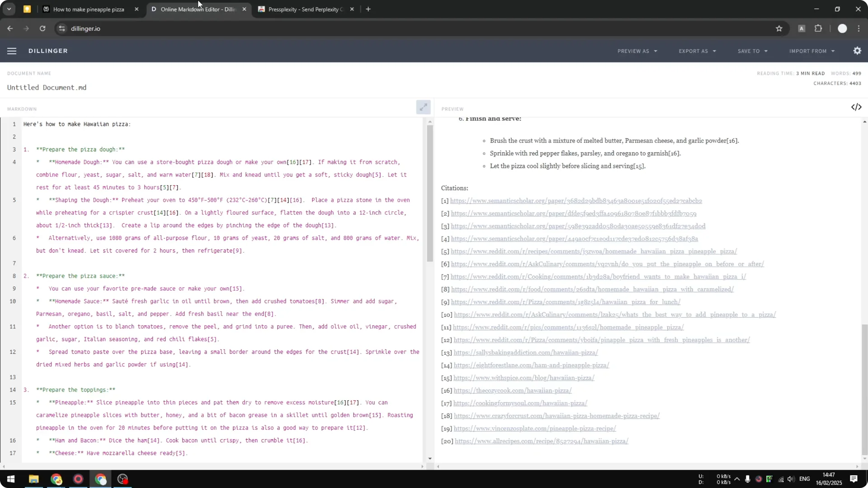
Task: Click the DILLINGER logo
Action: pyautogui.click(x=48, y=51)
